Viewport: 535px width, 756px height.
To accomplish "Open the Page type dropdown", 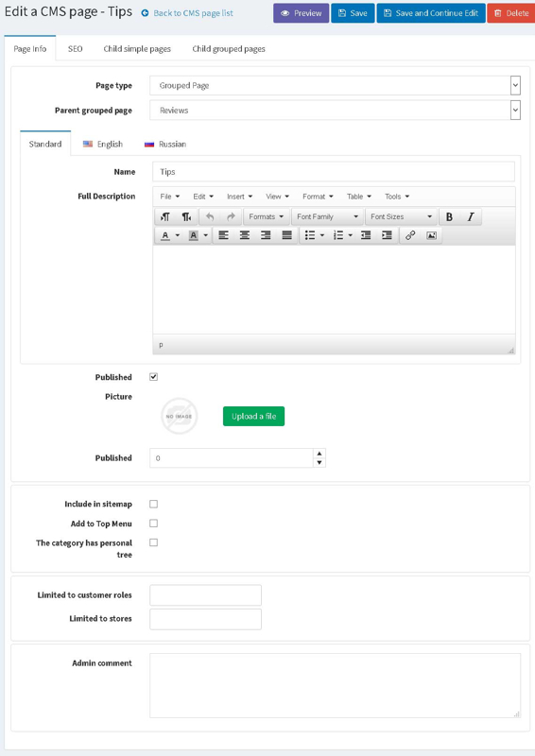I will pyautogui.click(x=335, y=85).
